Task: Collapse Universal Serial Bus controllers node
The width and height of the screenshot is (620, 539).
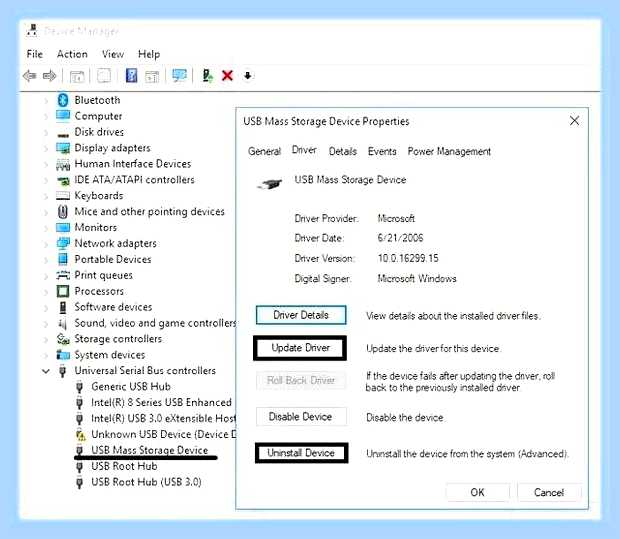Action: coord(46,371)
